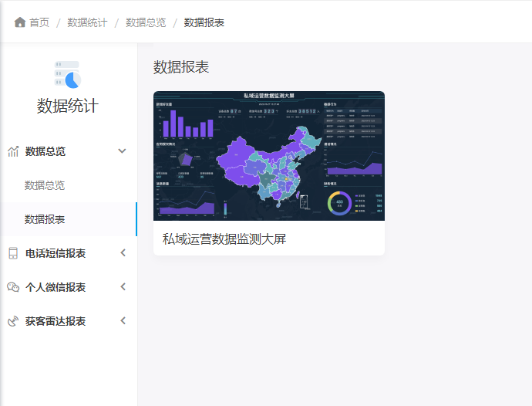Click the 数据统计 breadcrumb link

click(87, 22)
